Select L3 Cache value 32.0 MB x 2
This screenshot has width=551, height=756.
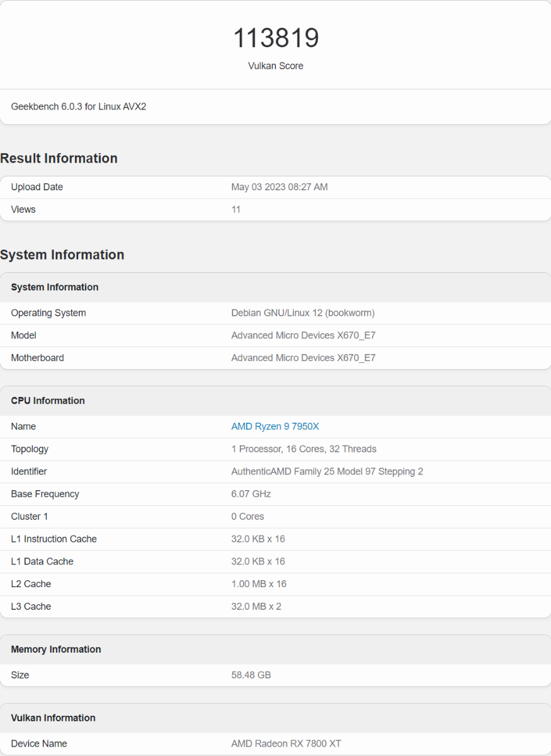point(256,607)
